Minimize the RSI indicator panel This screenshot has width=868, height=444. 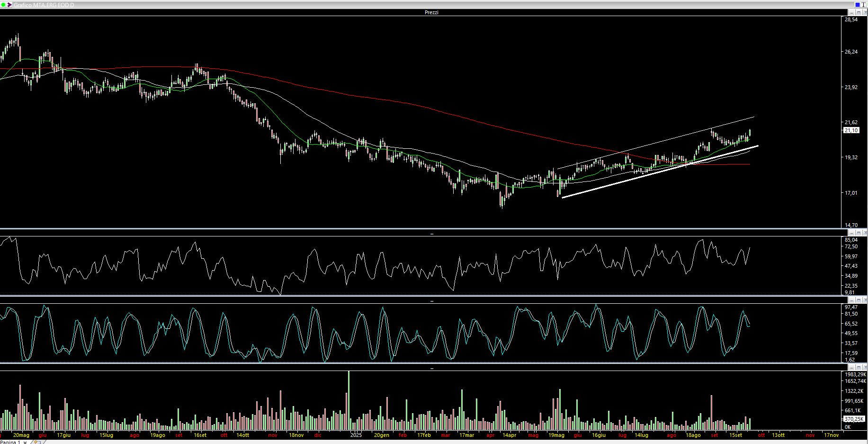point(852,233)
